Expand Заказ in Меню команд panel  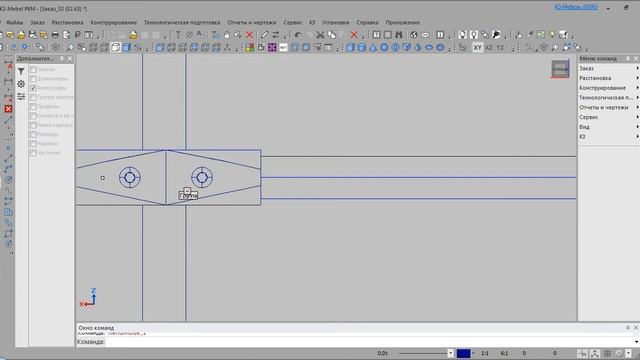(x=609, y=69)
